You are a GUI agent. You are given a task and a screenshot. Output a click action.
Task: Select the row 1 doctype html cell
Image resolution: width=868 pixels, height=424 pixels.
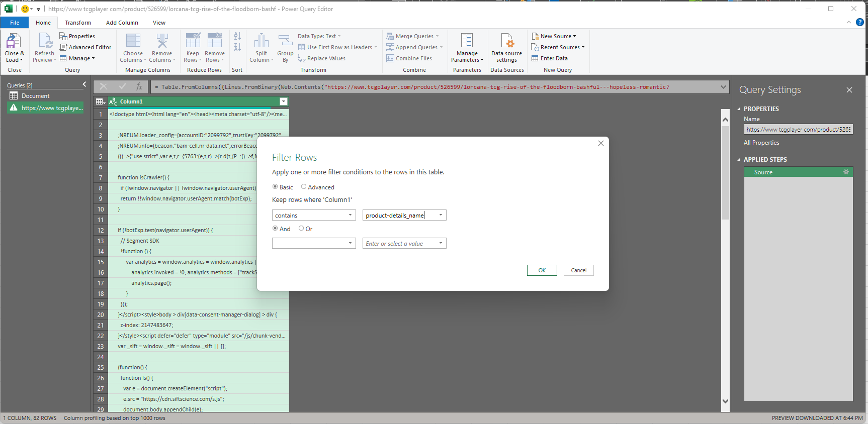(198, 114)
